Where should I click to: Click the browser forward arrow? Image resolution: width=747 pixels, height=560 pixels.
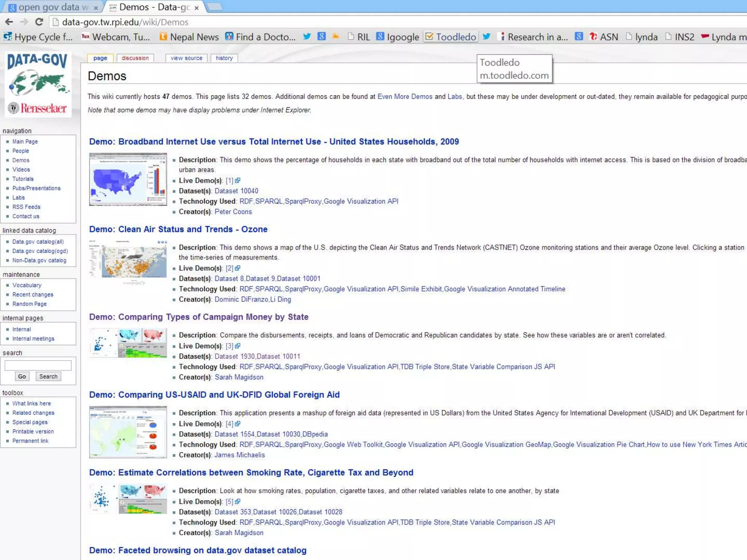pos(24,22)
